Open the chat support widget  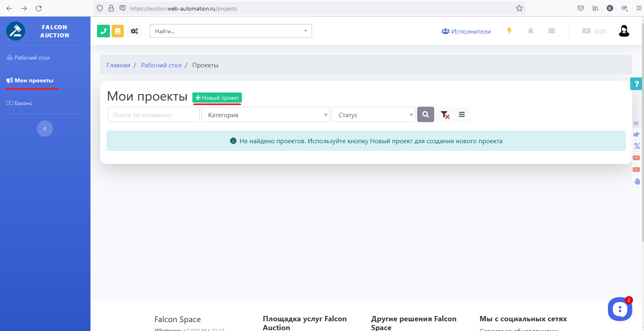[620, 309]
